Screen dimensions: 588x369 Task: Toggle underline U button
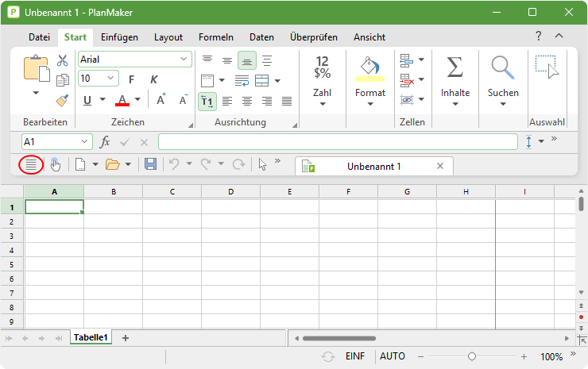[87, 101]
